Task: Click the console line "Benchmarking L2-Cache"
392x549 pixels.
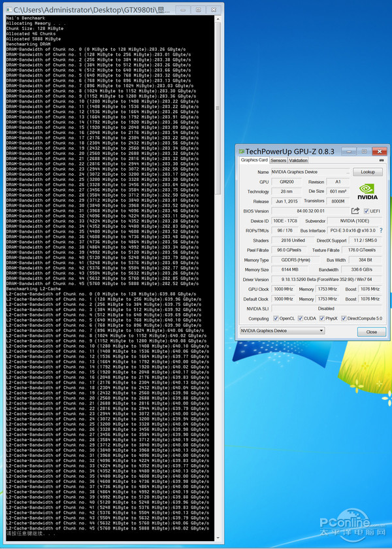Action: (x=33, y=289)
